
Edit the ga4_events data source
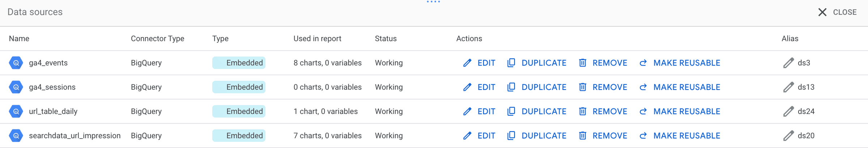click(x=479, y=63)
